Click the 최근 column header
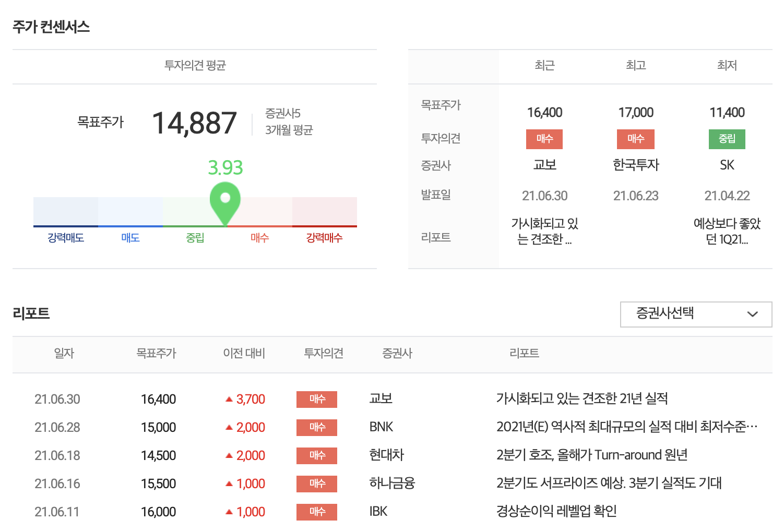The height and width of the screenshot is (532, 784). click(544, 66)
